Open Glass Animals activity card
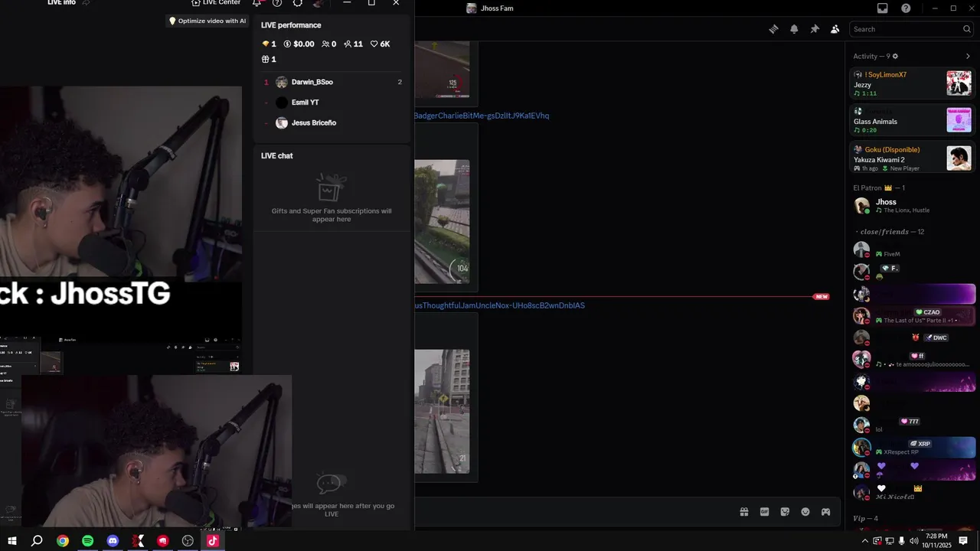This screenshot has height=551, width=980. coord(912,119)
